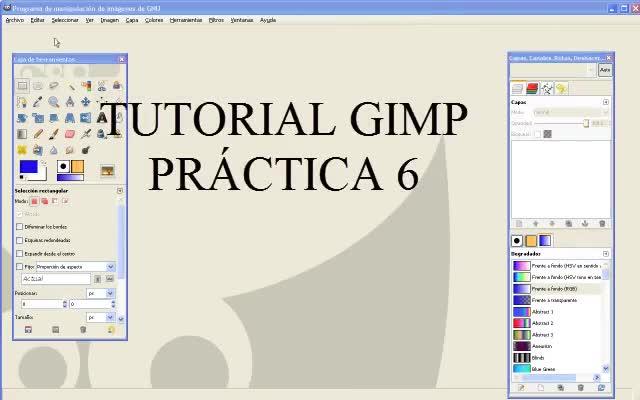The width and height of the screenshot is (640, 400).
Task: Select the Eraser tool
Action: [x=70, y=134]
